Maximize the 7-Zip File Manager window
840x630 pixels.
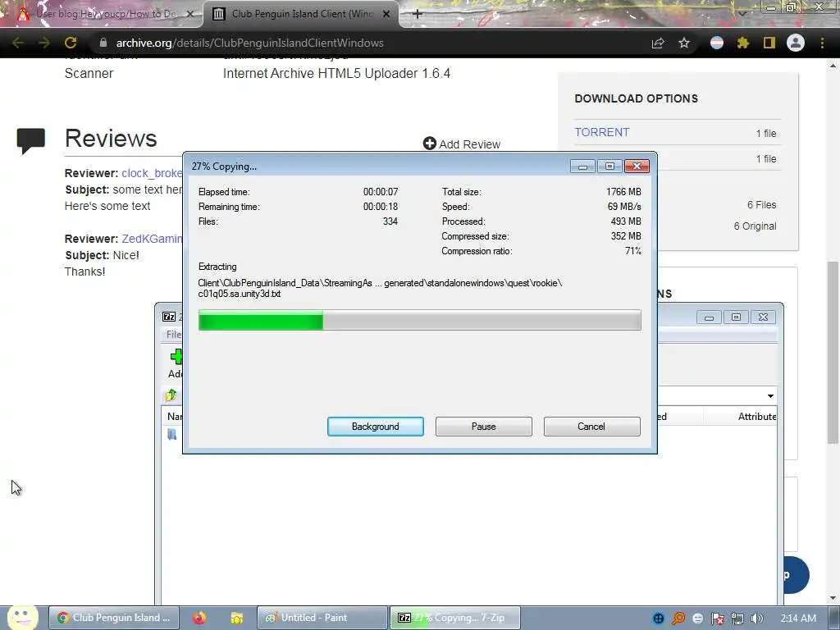[736, 317]
